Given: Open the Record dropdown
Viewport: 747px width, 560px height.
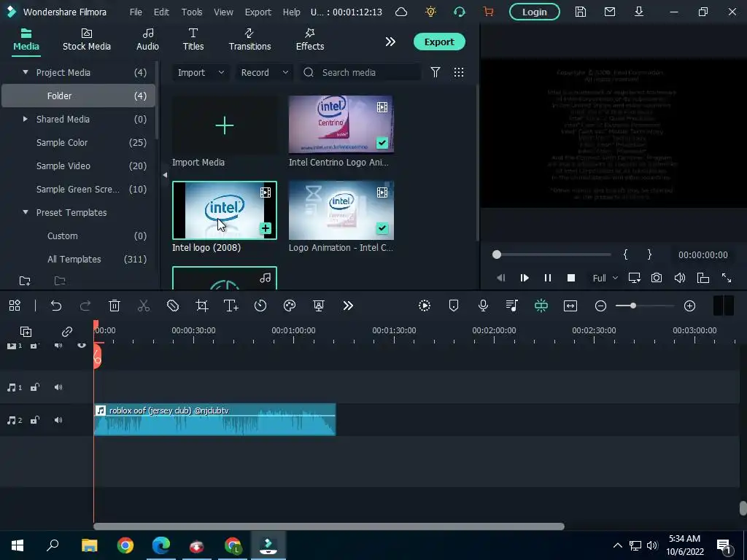Looking at the screenshot, I should [x=264, y=72].
